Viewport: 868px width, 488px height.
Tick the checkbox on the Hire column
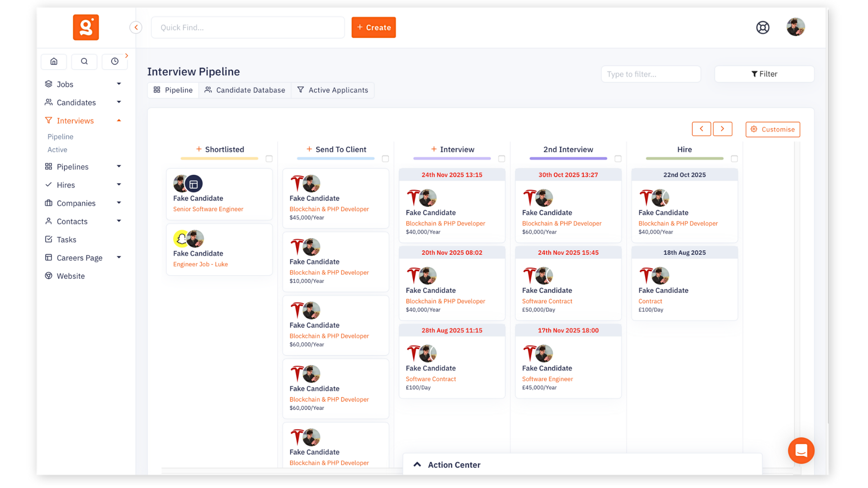[734, 159]
